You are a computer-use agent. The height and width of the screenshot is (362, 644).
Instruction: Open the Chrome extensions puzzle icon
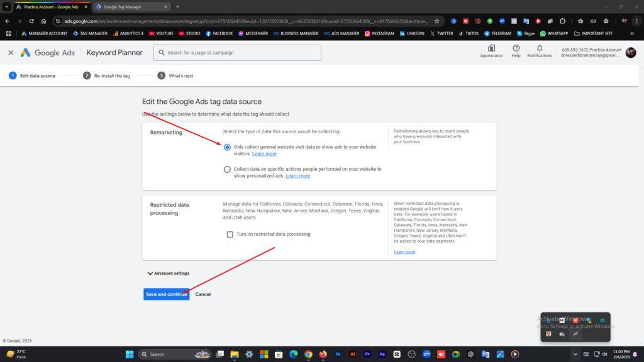563,21
